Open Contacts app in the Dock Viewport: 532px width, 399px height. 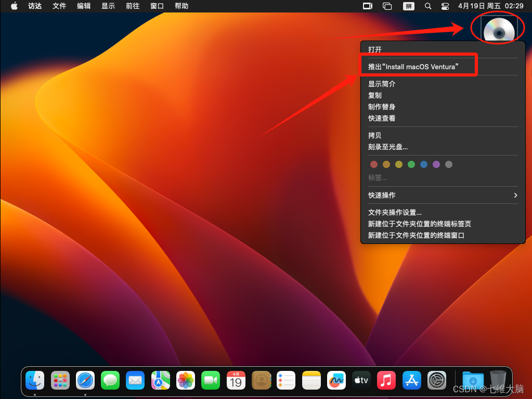261,380
